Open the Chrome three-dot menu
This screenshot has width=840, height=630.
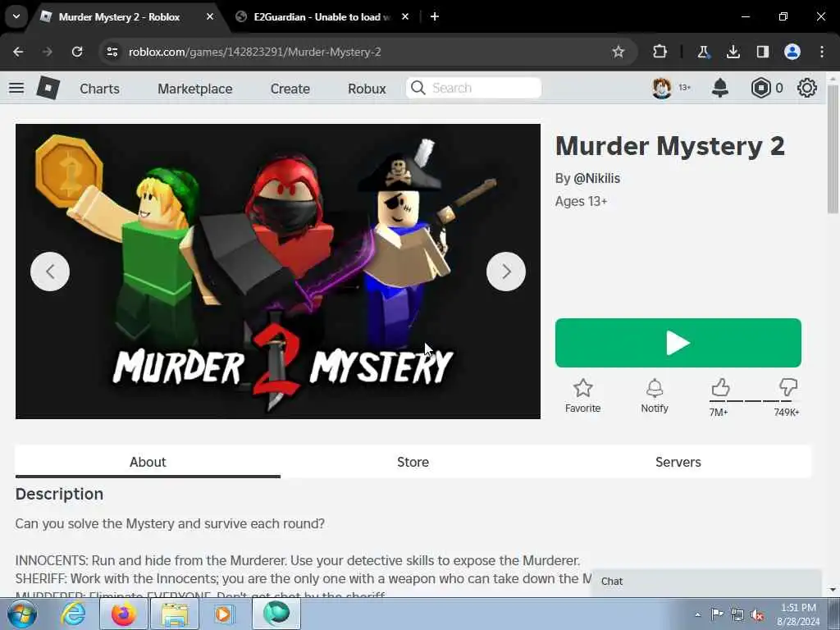(x=822, y=52)
